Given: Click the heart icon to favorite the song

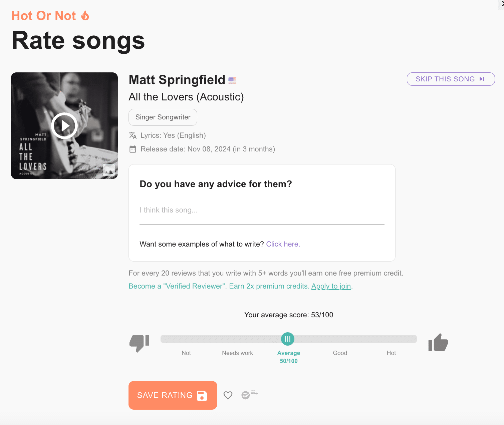Looking at the screenshot, I should point(228,395).
